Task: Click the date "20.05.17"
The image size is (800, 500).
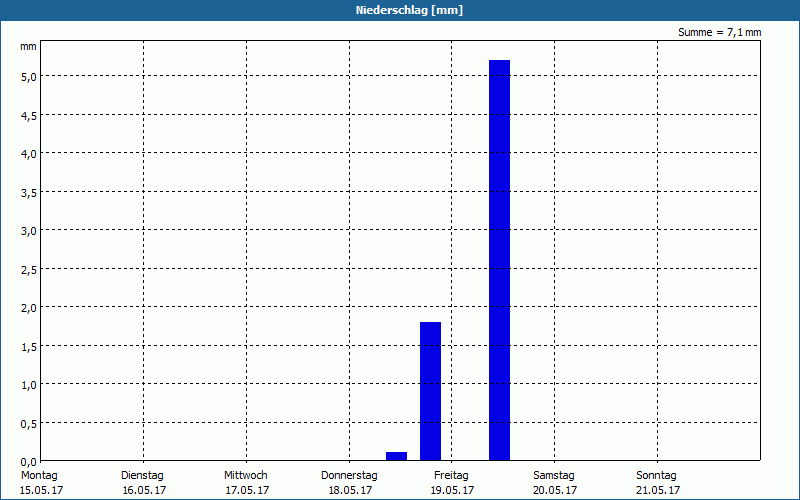Action: pos(555,490)
